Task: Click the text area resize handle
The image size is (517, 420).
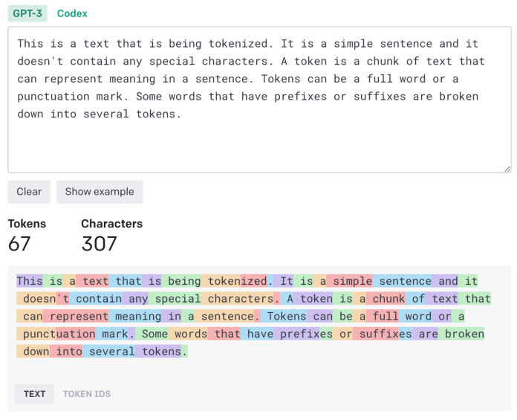Action: pos(507,169)
